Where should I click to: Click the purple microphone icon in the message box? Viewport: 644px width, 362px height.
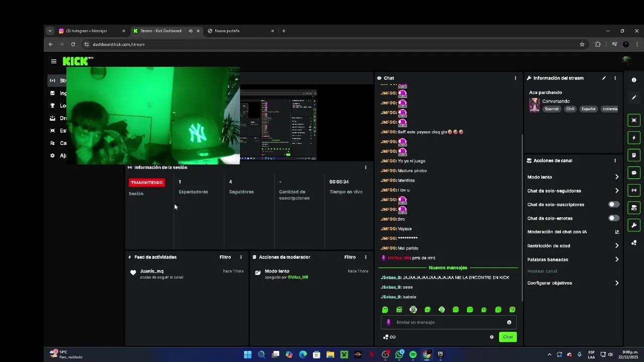click(388, 322)
